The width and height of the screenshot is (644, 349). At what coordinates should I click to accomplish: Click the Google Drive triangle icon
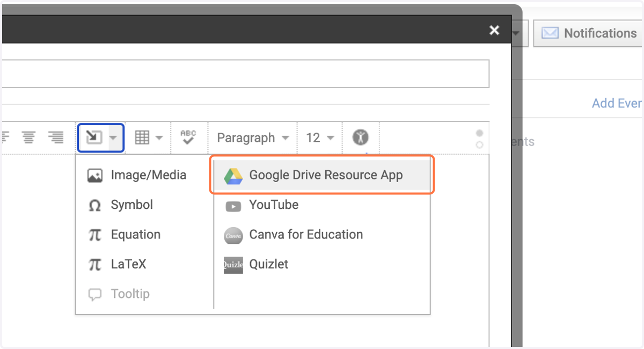[233, 176]
